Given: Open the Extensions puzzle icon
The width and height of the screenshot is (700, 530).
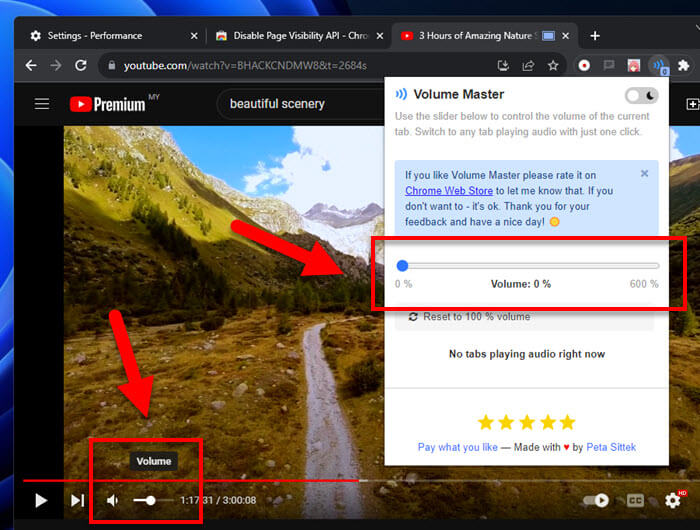Looking at the screenshot, I should pos(683,66).
